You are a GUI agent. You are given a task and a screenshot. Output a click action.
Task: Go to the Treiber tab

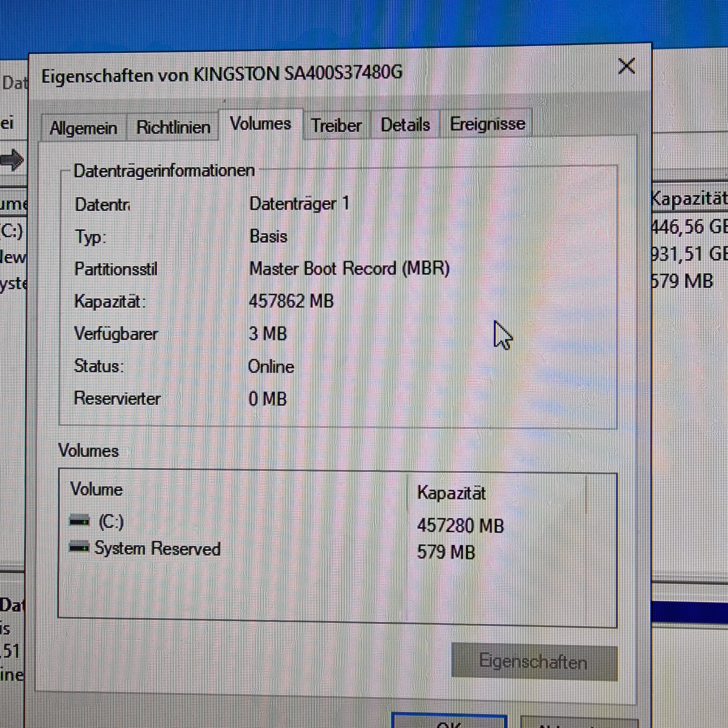[x=336, y=126]
